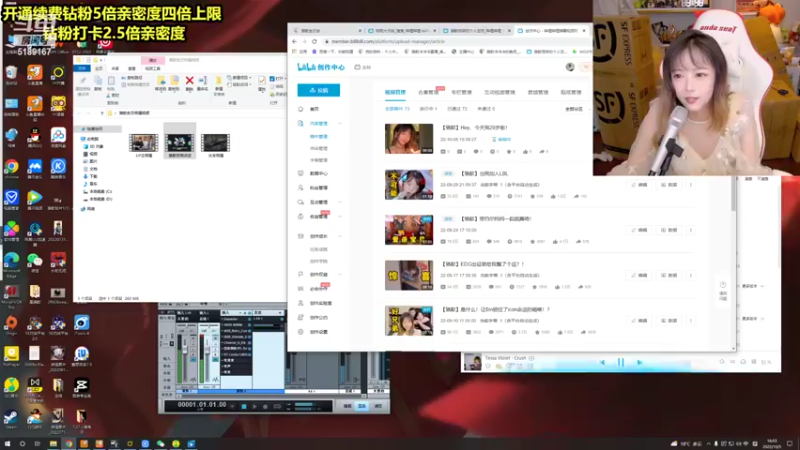Click the blue upload button in bilibili creator center

(x=318, y=90)
